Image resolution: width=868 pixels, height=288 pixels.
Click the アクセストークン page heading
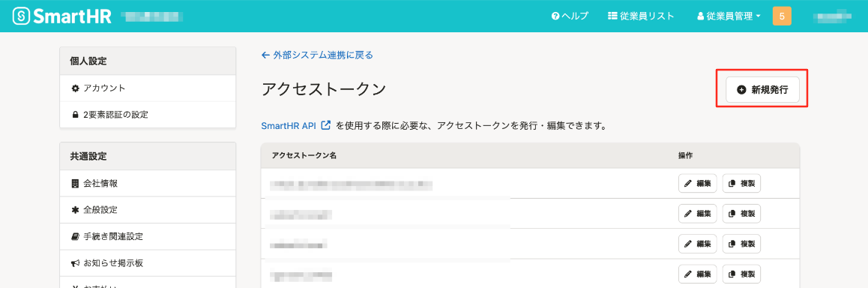pyautogui.click(x=323, y=89)
